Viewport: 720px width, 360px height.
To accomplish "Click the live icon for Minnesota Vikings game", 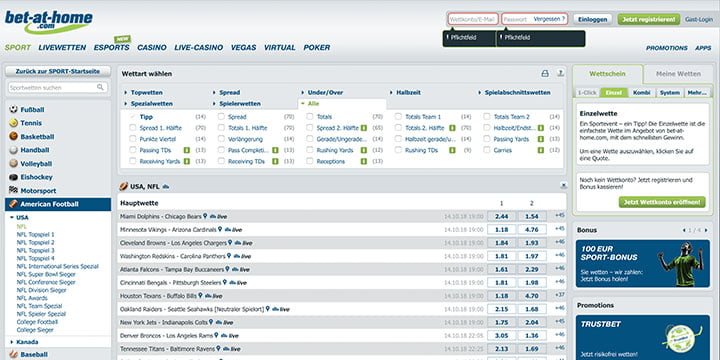I will [x=233, y=230].
